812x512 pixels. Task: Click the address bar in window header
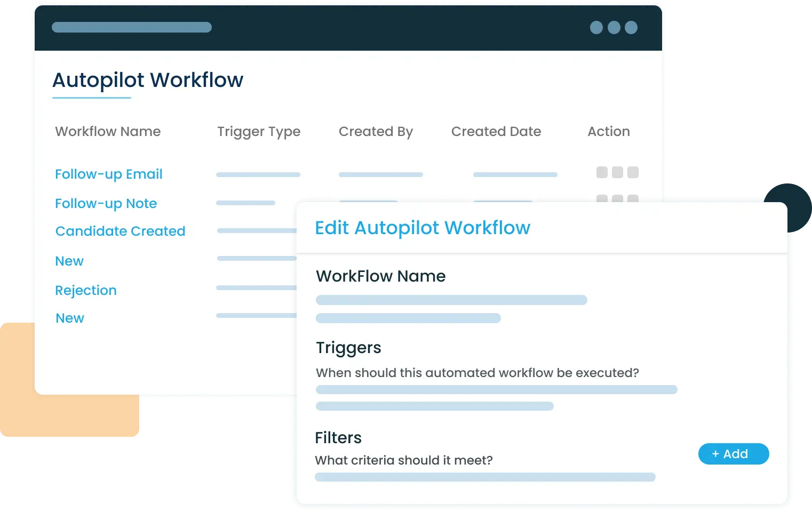tap(132, 27)
